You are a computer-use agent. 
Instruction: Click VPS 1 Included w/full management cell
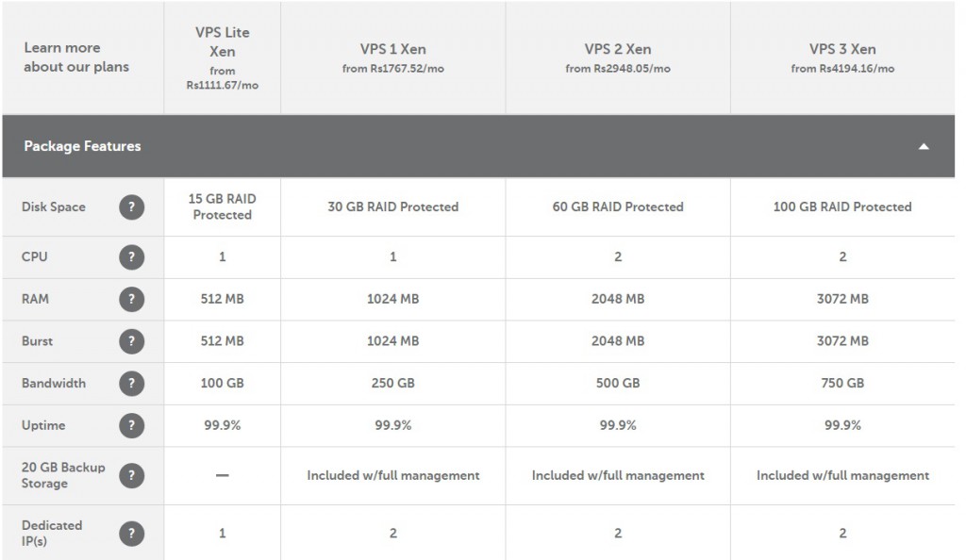(393, 476)
